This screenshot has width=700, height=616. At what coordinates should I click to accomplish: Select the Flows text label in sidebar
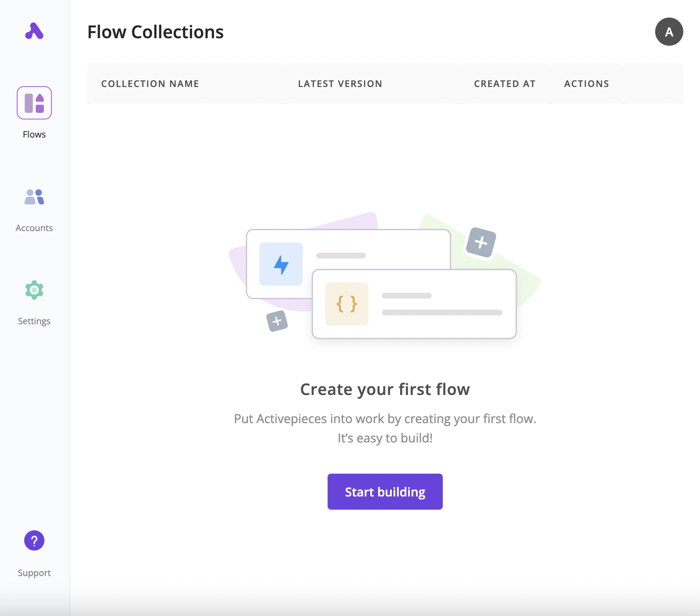[34, 134]
